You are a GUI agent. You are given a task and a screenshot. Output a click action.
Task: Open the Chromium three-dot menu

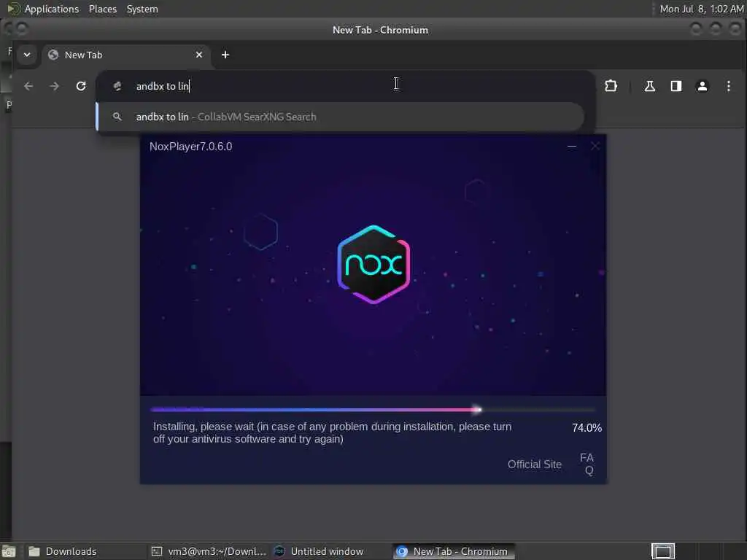click(729, 86)
